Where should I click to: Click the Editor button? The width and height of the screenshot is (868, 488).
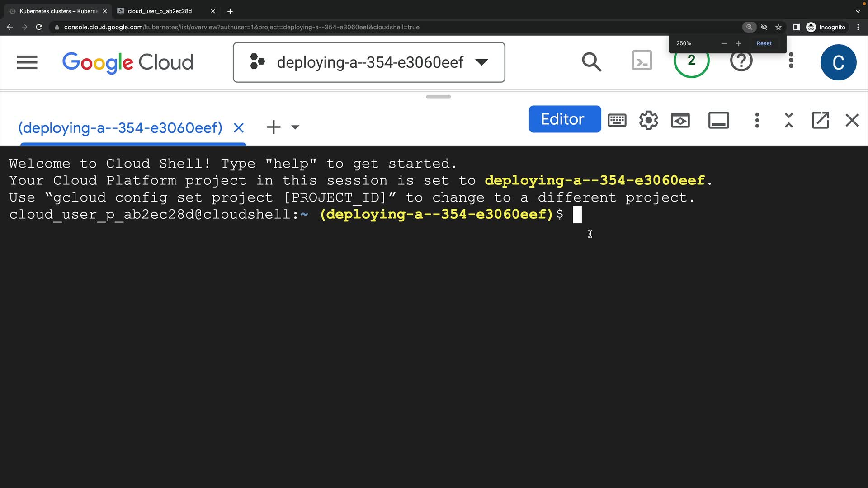[564, 119]
